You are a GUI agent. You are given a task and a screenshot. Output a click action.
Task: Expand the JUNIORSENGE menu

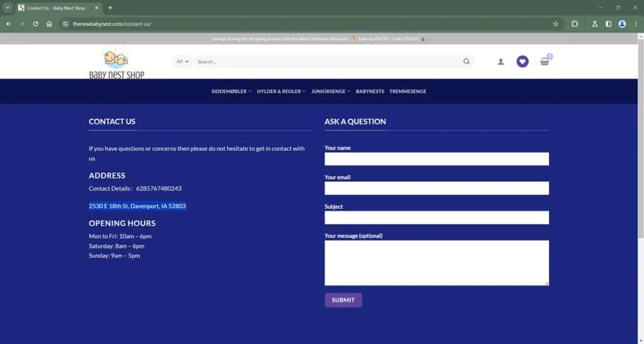[331, 91]
